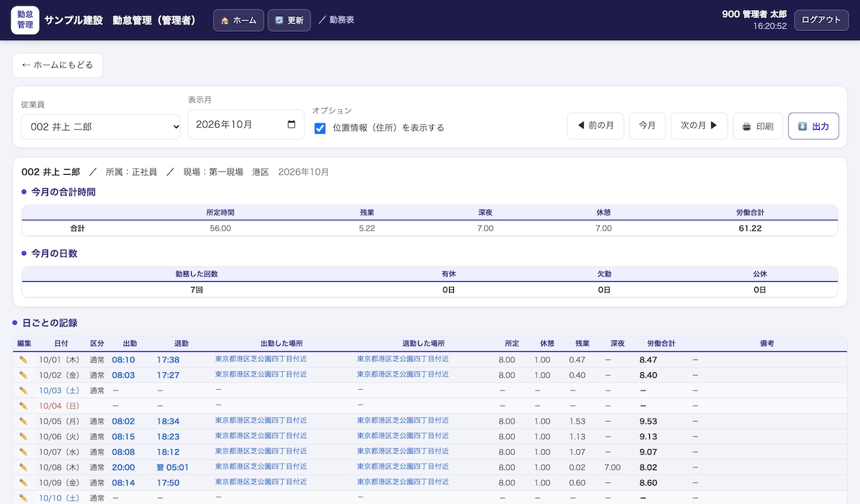
Task: Open 10/01 出勤した場所 address link
Action: click(x=261, y=359)
